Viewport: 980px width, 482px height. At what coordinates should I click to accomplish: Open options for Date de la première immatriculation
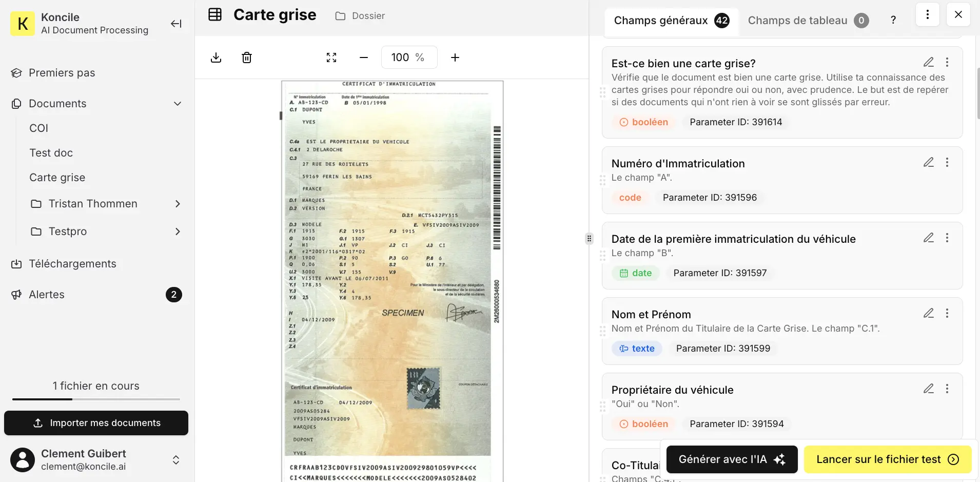tap(947, 238)
